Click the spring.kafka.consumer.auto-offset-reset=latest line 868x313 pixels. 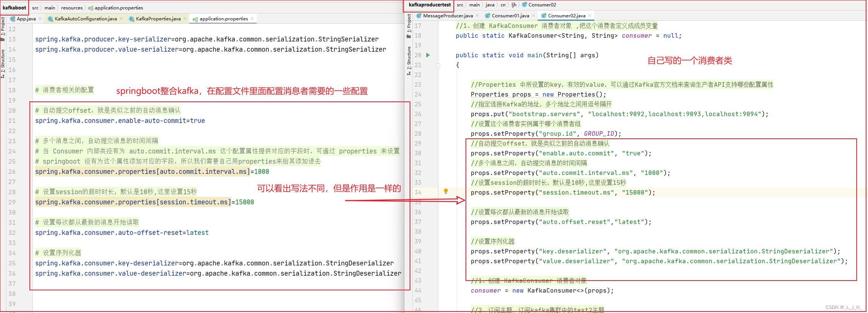122,233
